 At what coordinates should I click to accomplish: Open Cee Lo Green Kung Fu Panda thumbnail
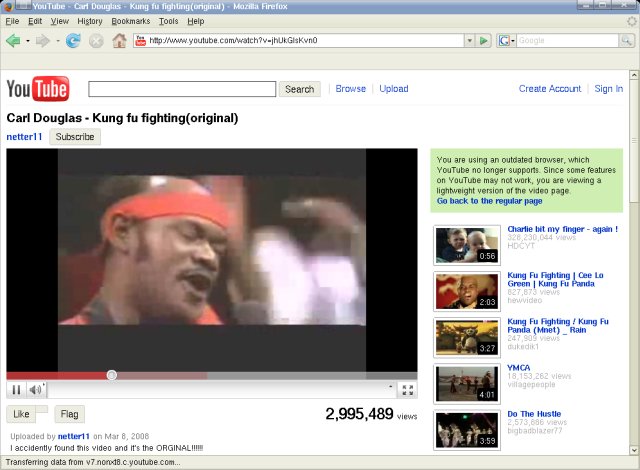[x=467, y=291]
